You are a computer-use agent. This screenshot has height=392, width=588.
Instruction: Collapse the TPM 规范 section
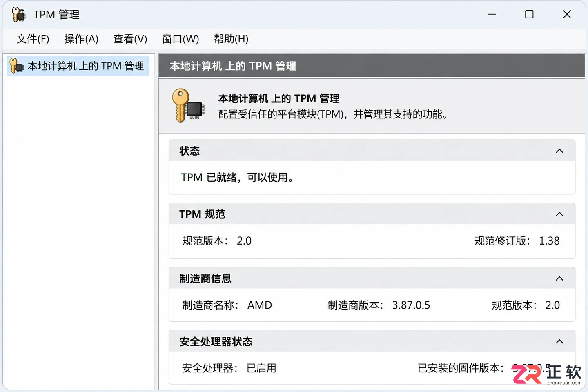click(x=559, y=214)
